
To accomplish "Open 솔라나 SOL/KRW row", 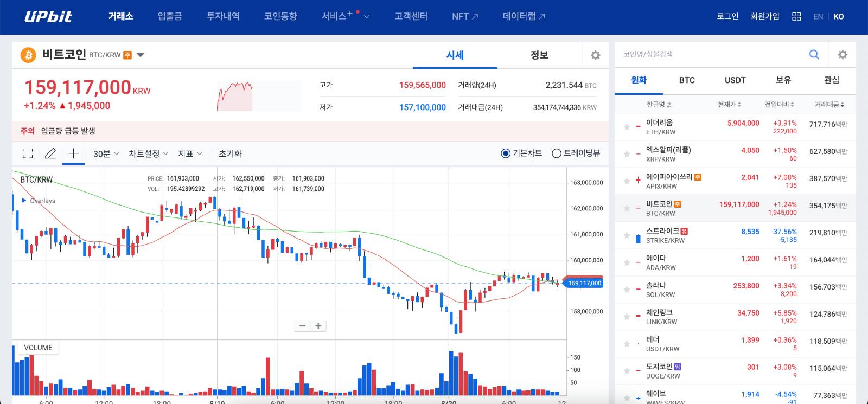I will click(x=735, y=290).
